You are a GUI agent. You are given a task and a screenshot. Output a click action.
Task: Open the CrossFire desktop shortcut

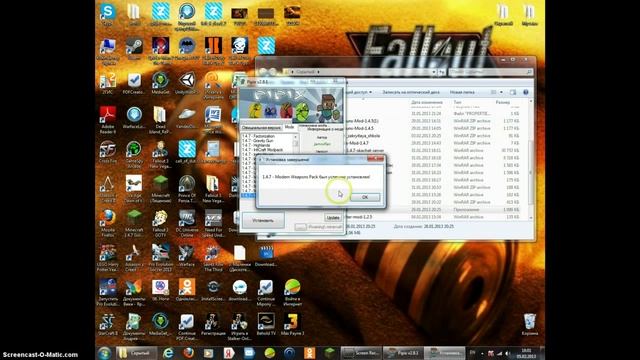(108, 152)
